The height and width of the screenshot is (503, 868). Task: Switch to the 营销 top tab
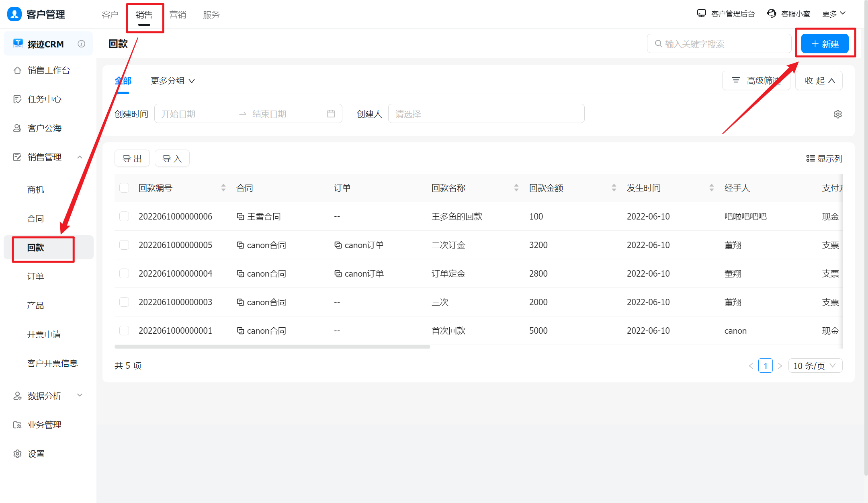pyautogui.click(x=178, y=15)
